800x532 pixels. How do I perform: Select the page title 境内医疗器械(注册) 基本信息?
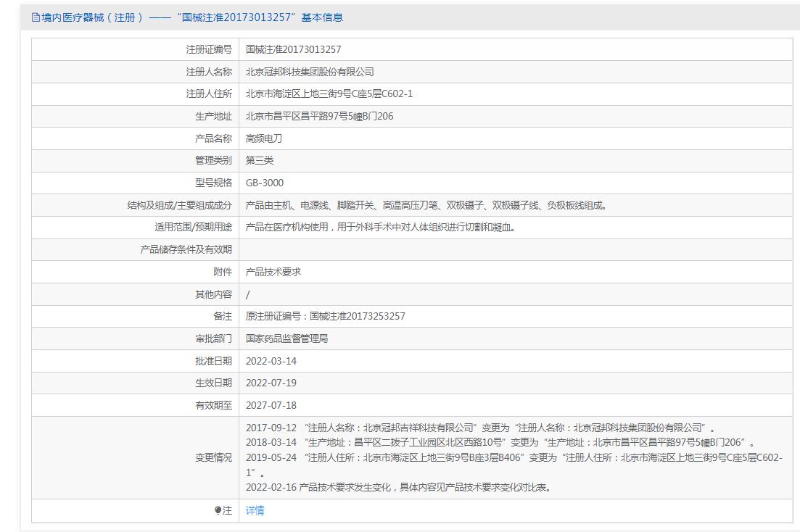click(x=187, y=17)
